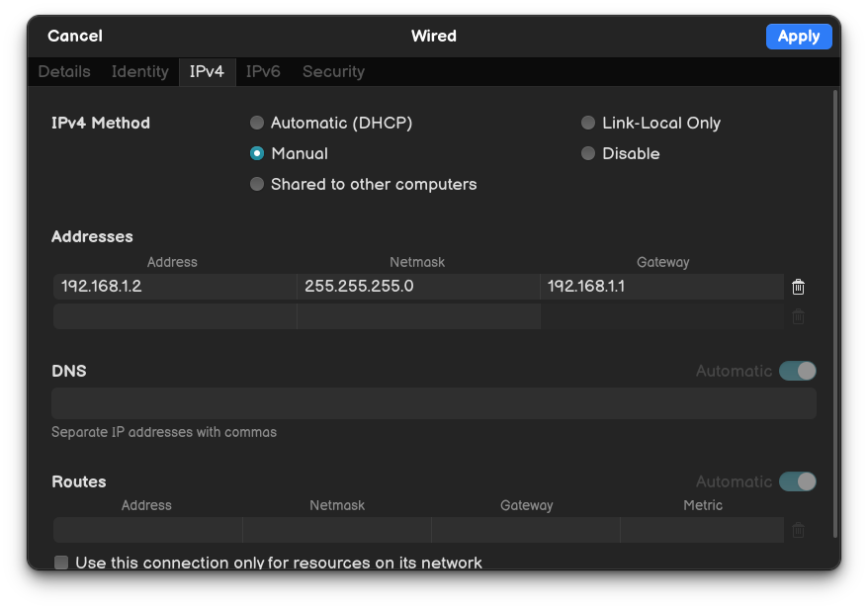This screenshot has height=609, width=868.
Task: Focus the DNS servers input field
Action: [x=434, y=403]
